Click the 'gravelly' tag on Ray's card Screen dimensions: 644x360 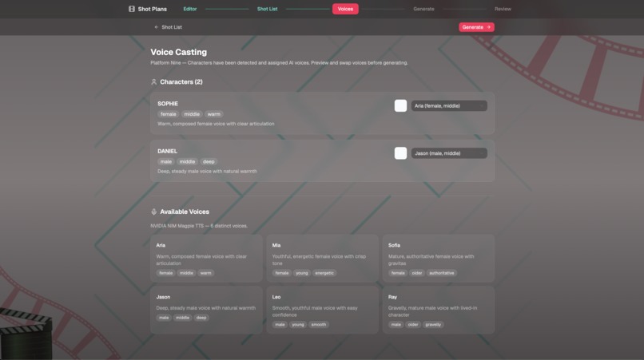point(433,325)
